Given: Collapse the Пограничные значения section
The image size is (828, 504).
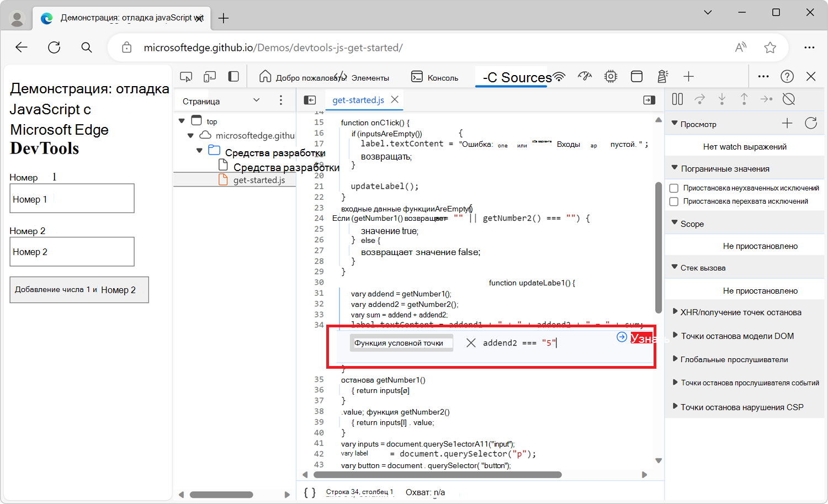Looking at the screenshot, I should [x=675, y=168].
